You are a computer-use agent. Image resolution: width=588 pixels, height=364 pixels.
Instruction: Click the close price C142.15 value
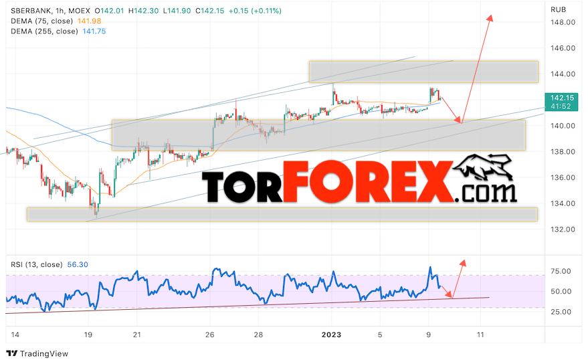(209, 11)
